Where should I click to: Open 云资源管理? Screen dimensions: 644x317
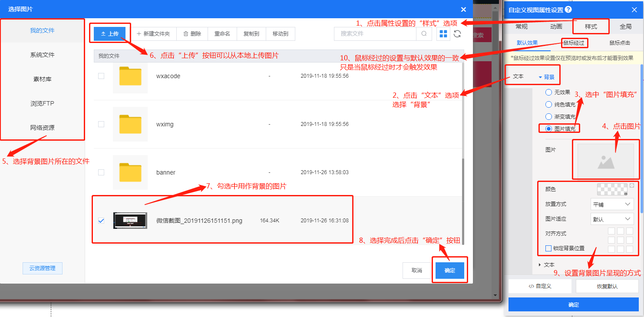42,268
